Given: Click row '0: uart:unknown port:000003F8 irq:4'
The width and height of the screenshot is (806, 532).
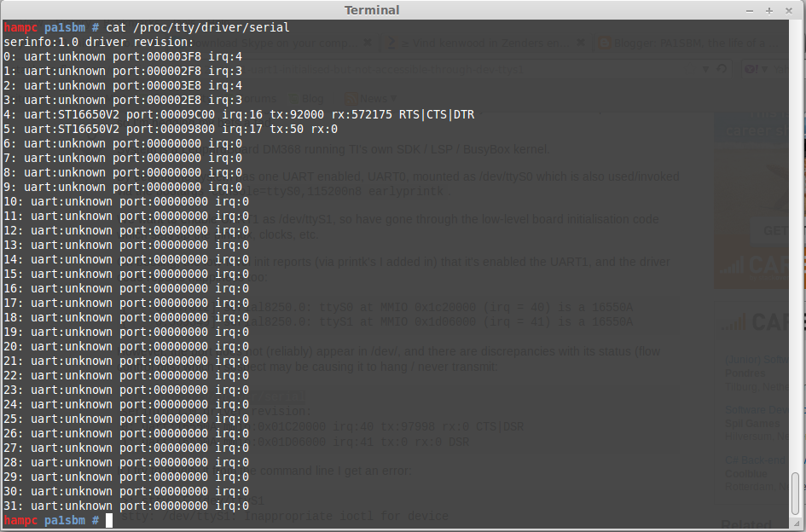Looking at the screenshot, I should (x=123, y=56).
